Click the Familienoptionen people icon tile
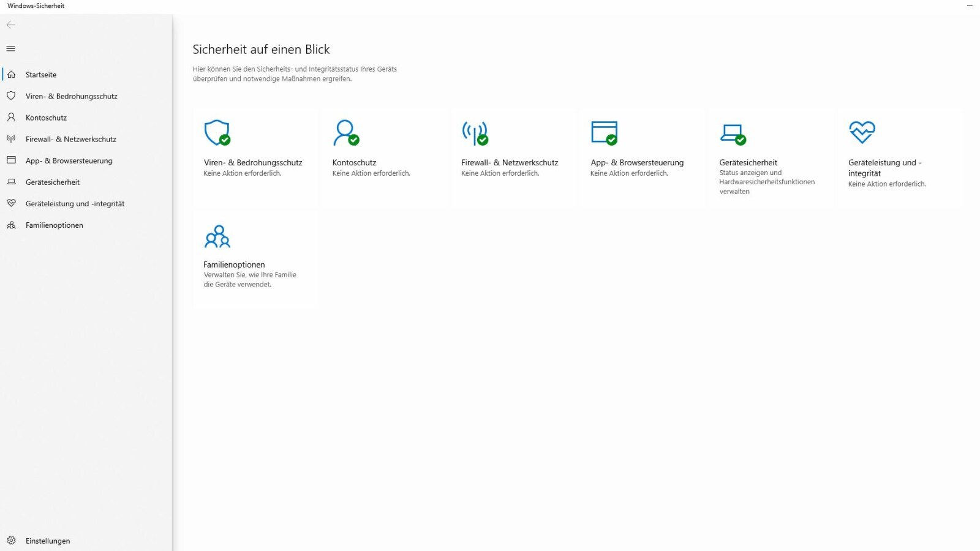 point(217,236)
